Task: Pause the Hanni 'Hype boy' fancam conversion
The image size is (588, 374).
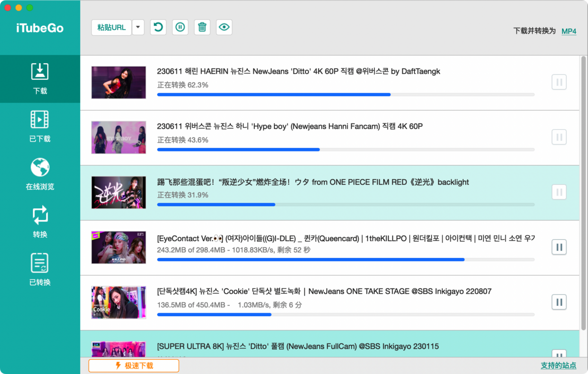Action: (559, 137)
